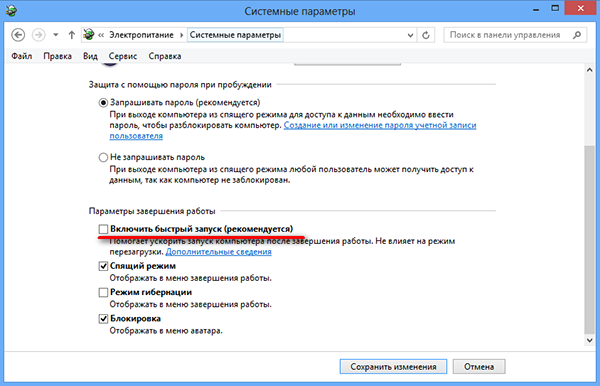Minimize the Системные параметры window
Image resolution: width=600 pixels, height=386 pixels.
(x=536, y=9)
